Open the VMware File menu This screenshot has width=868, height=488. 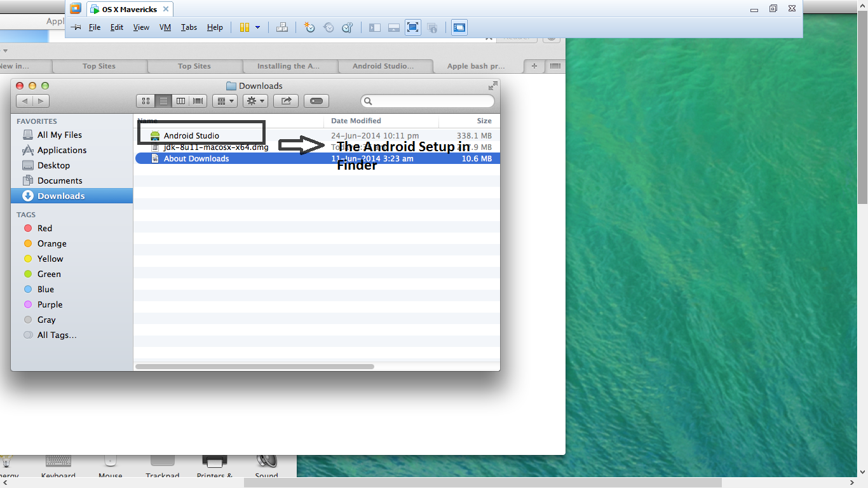tap(95, 27)
